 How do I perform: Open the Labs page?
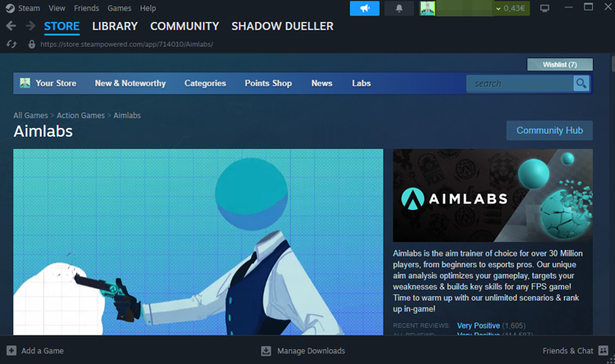click(x=362, y=83)
